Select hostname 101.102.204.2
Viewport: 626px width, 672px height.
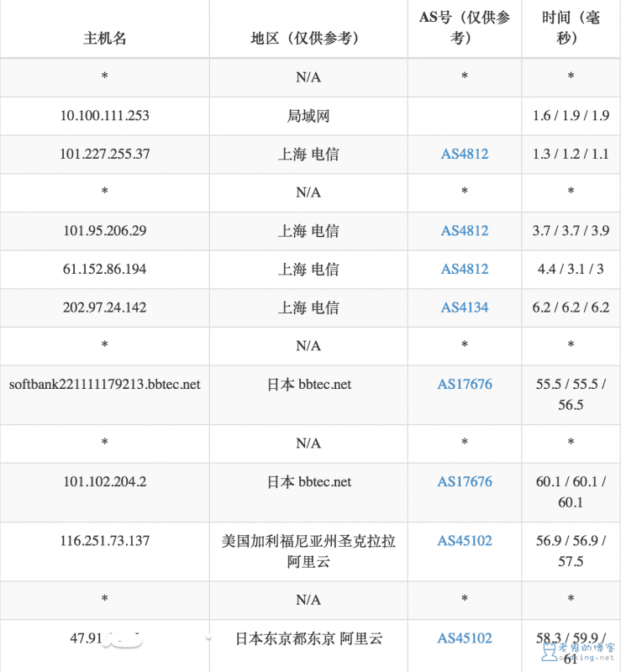tap(105, 481)
